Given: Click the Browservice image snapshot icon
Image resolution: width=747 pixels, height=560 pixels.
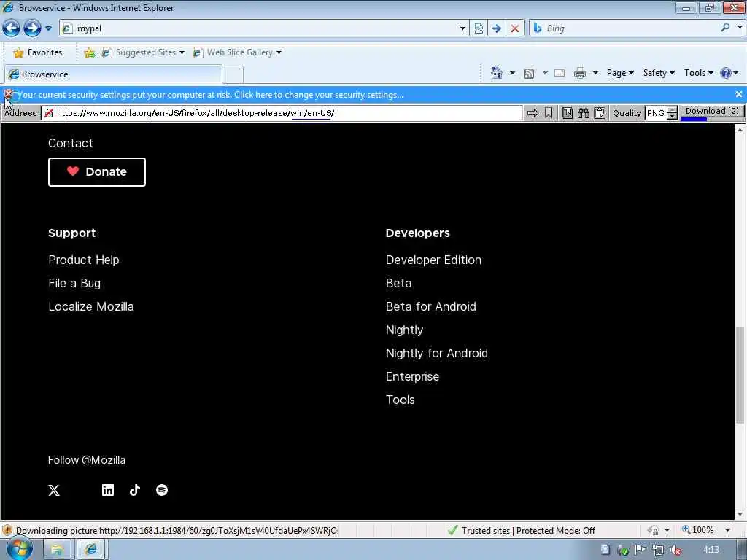Looking at the screenshot, I should click(x=567, y=113).
